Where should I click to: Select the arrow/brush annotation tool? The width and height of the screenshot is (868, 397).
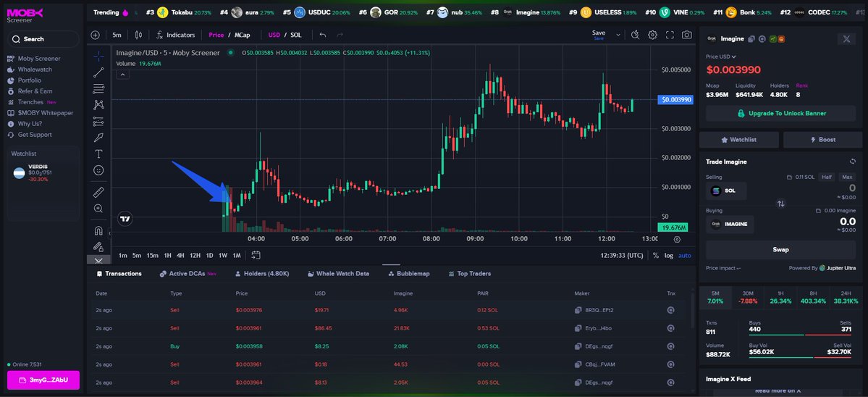coord(98,138)
